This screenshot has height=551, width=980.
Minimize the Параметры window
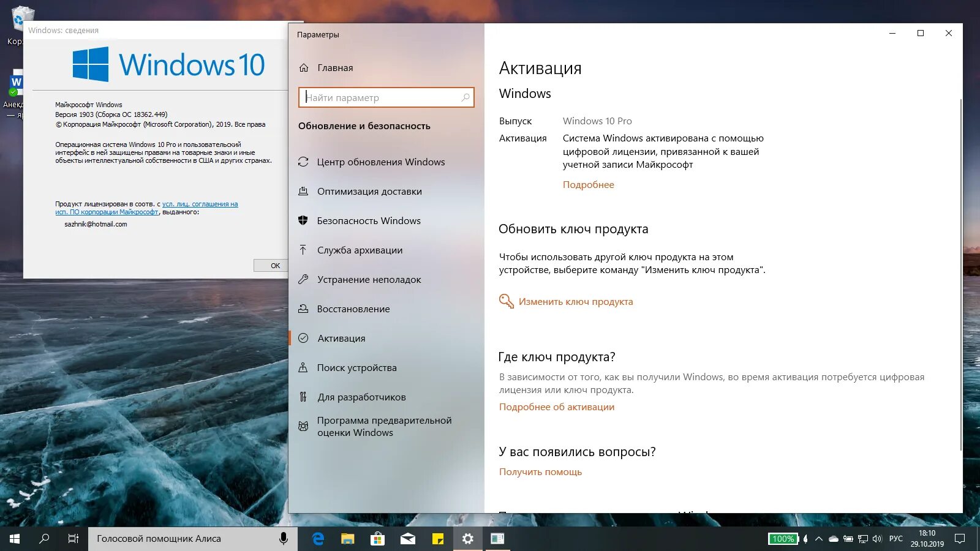[x=892, y=33]
